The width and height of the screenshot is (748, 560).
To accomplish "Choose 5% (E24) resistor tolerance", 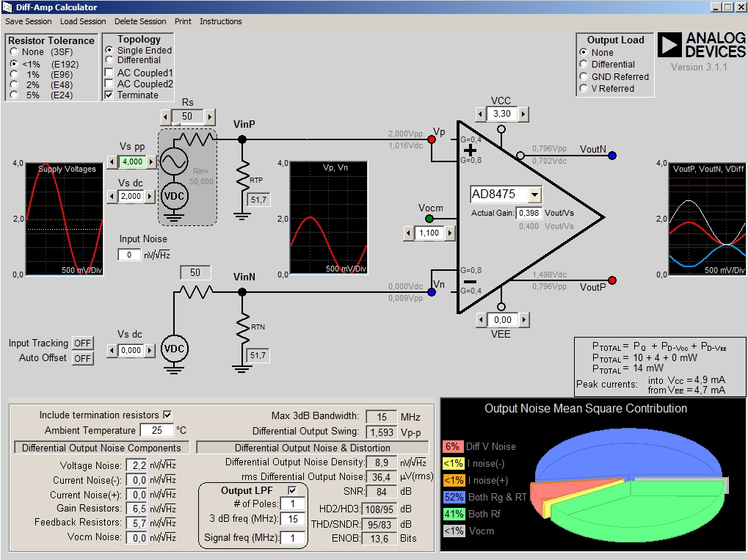I will (14, 95).
